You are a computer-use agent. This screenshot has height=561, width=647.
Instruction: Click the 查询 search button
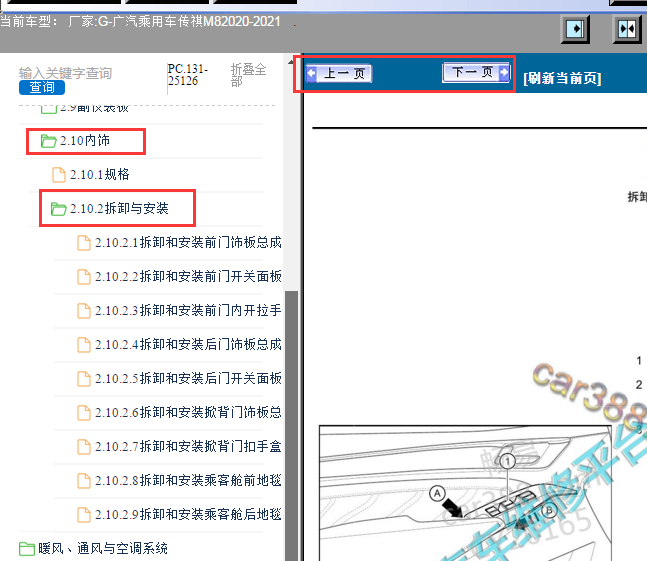coord(42,87)
